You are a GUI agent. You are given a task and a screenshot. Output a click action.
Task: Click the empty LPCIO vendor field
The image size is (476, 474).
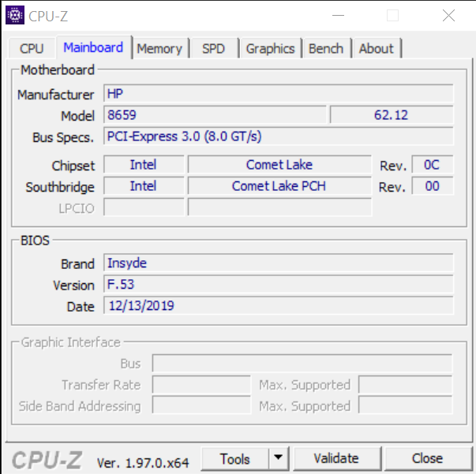click(144, 207)
